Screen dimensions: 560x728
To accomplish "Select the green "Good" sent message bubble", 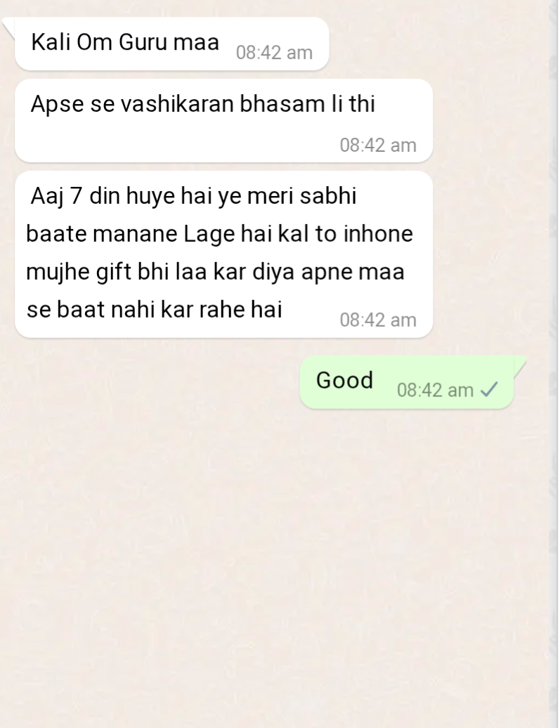I will tap(407, 382).
